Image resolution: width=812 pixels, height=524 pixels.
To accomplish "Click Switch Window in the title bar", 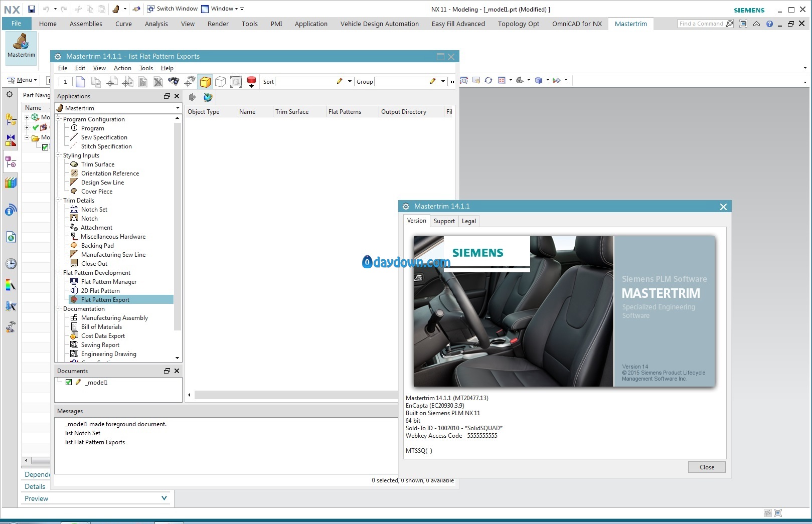I will point(173,9).
